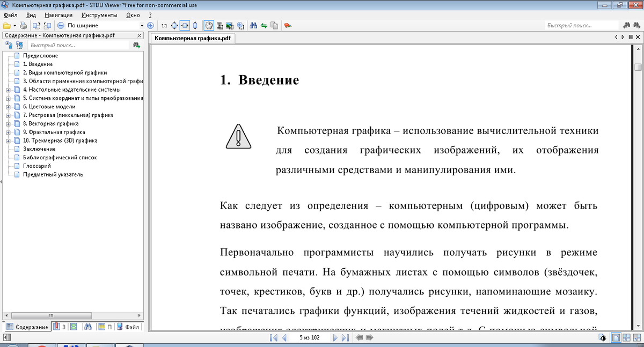Select 'Предметный указатель' in contents tree
The width and height of the screenshot is (644, 347).
pos(53,174)
